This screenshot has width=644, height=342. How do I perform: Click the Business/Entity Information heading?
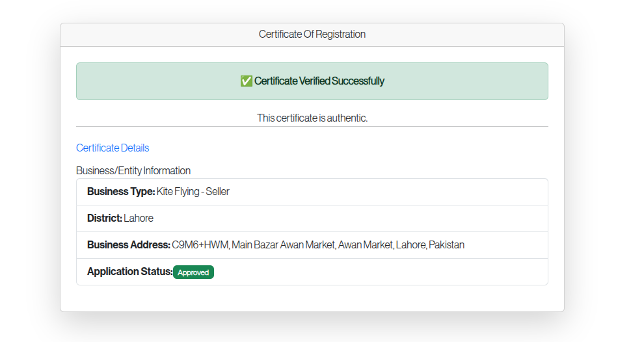click(133, 171)
